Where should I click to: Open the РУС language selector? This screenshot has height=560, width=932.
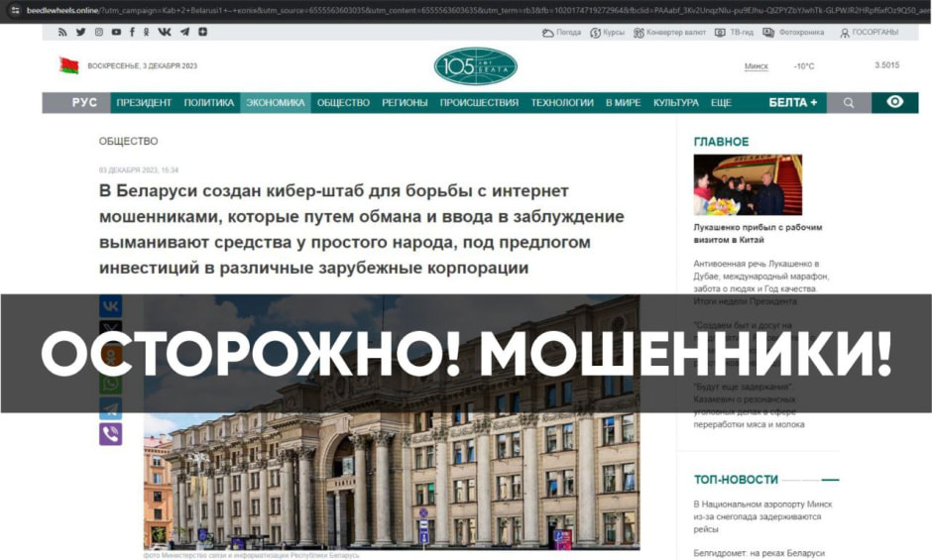(84, 103)
